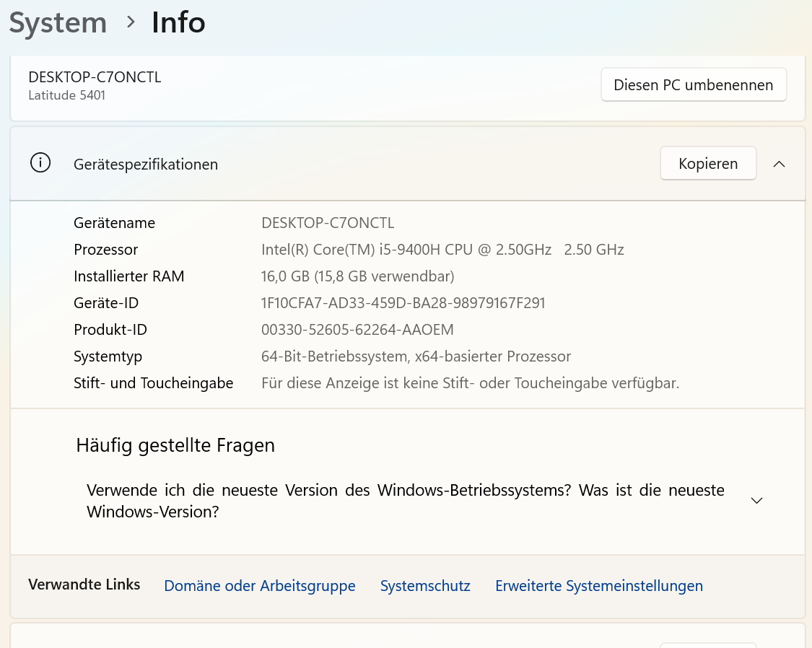The width and height of the screenshot is (812, 648).
Task: Click the PC name DESKTOP-C7ONCTL above Latitude 5401
Action: click(95, 77)
